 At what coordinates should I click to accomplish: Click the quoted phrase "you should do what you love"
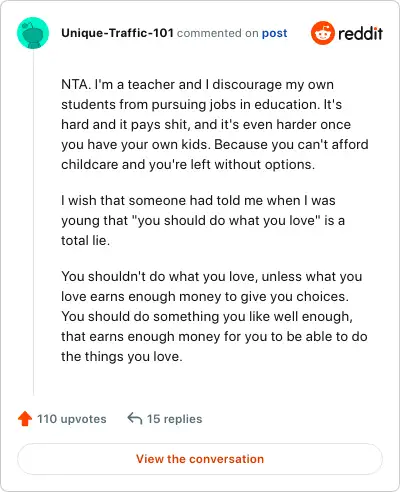click(226, 221)
